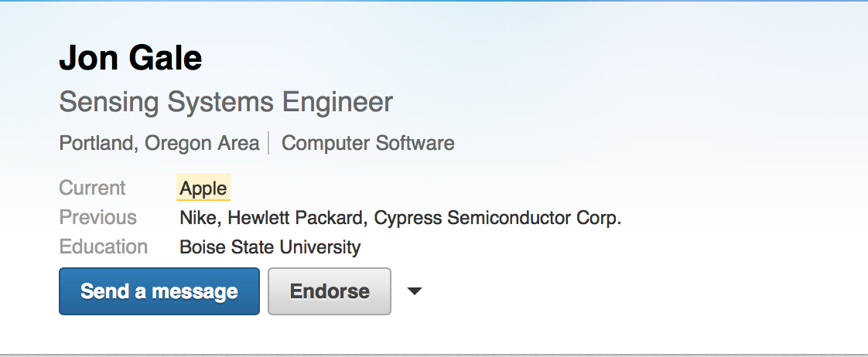Click the yellow highlight under Apple
This screenshot has width=868, height=357.
coord(203,199)
